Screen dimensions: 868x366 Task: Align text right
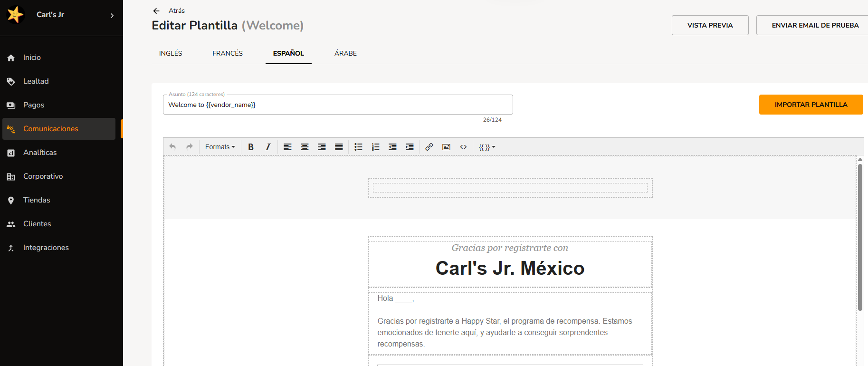(x=322, y=147)
